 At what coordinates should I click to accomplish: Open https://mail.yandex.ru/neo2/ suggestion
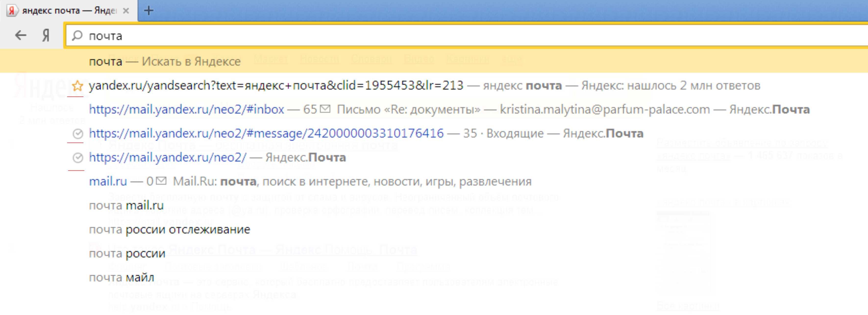click(x=434, y=157)
